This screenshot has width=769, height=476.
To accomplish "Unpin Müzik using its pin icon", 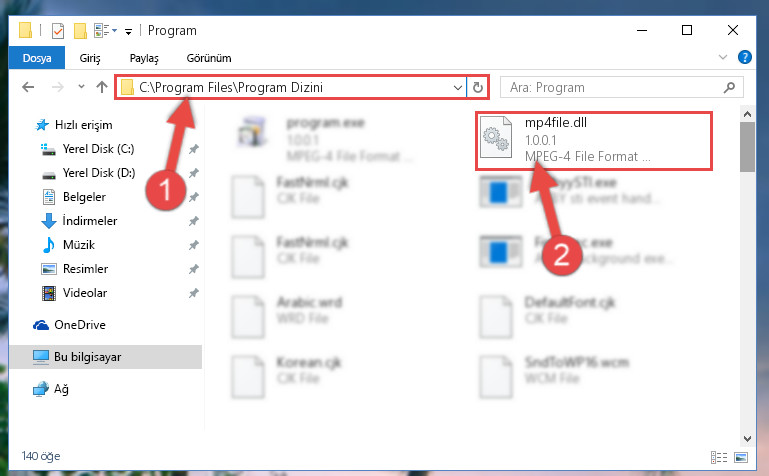I will (x=194, y=245).
